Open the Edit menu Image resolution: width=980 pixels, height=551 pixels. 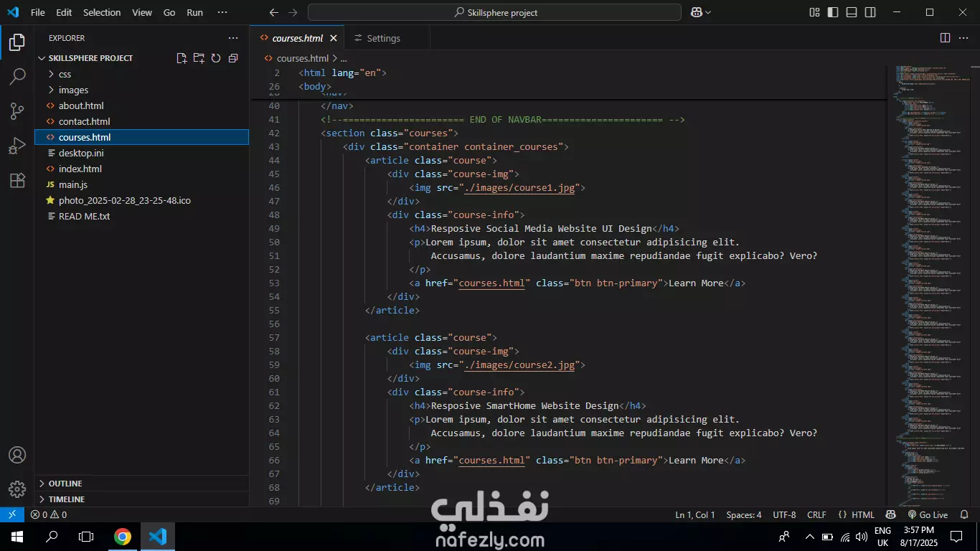tap(64, 12)
